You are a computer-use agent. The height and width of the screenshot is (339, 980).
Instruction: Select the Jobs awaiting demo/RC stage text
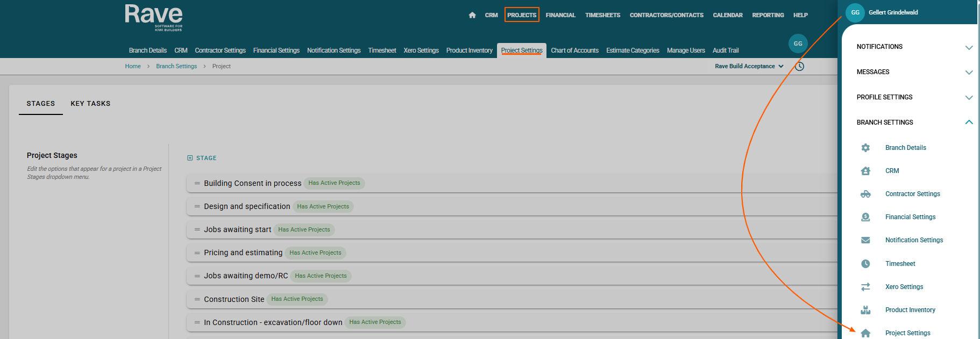(246, 276)
